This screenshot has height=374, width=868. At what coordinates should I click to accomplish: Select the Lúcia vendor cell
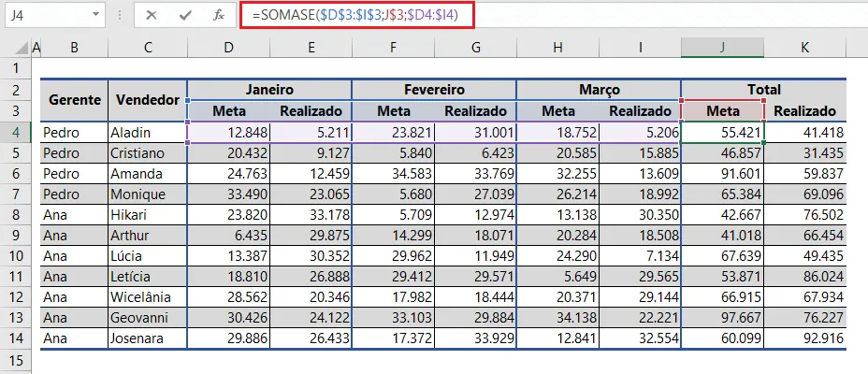(148, 256)
